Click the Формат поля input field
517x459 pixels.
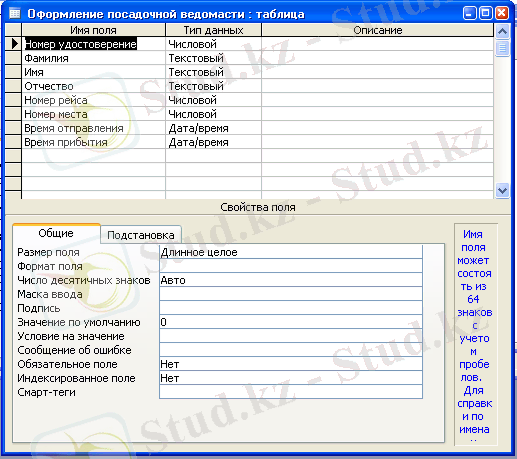pyautogui.click(x=291, y=266)
